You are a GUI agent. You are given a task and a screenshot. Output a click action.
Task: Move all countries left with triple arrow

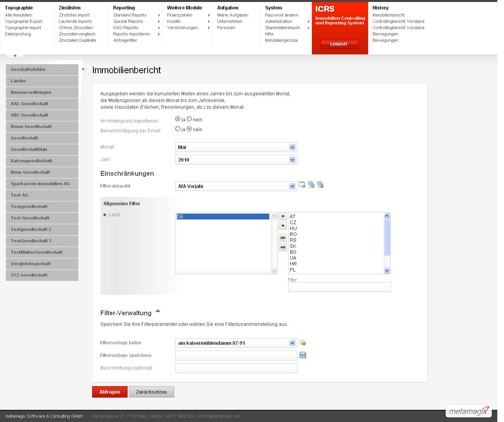click(x=283, y=247)
